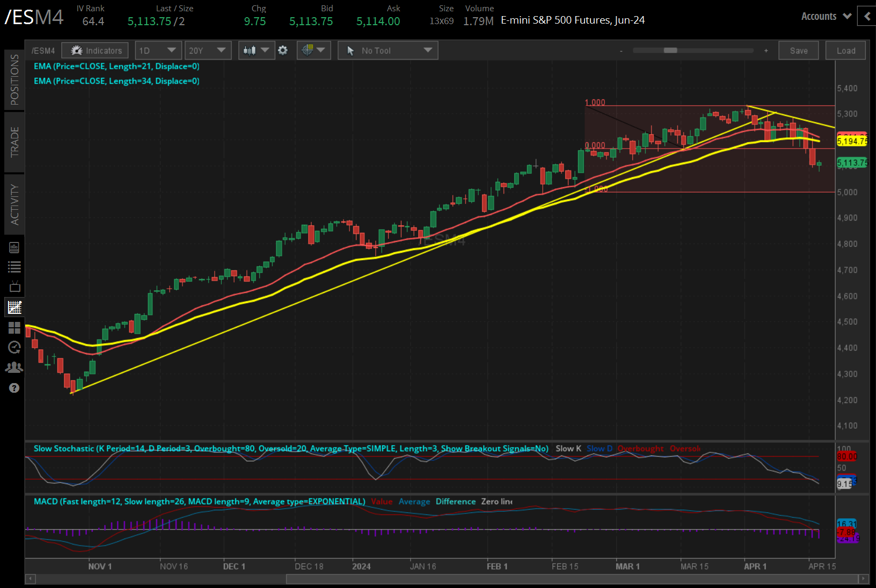Open the Indicators studies icon
Screen dimensions: 876x588
[94, 50]
